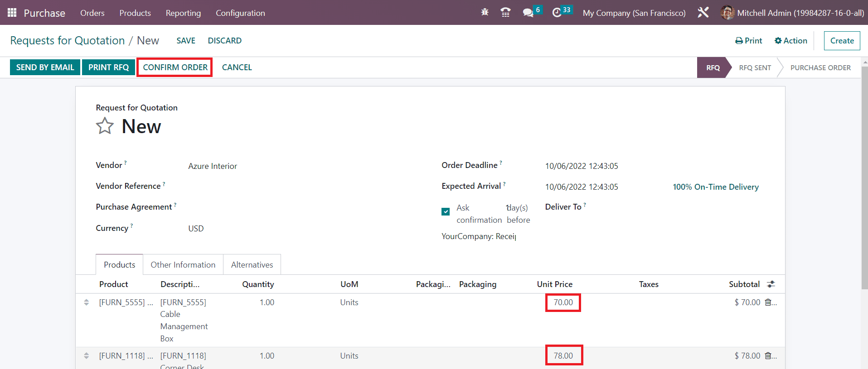Open the Reporting menu

pos(183,13)
